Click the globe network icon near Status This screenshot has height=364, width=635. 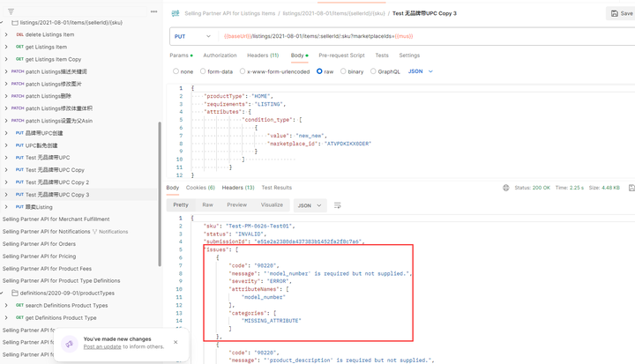pos(506,188)
